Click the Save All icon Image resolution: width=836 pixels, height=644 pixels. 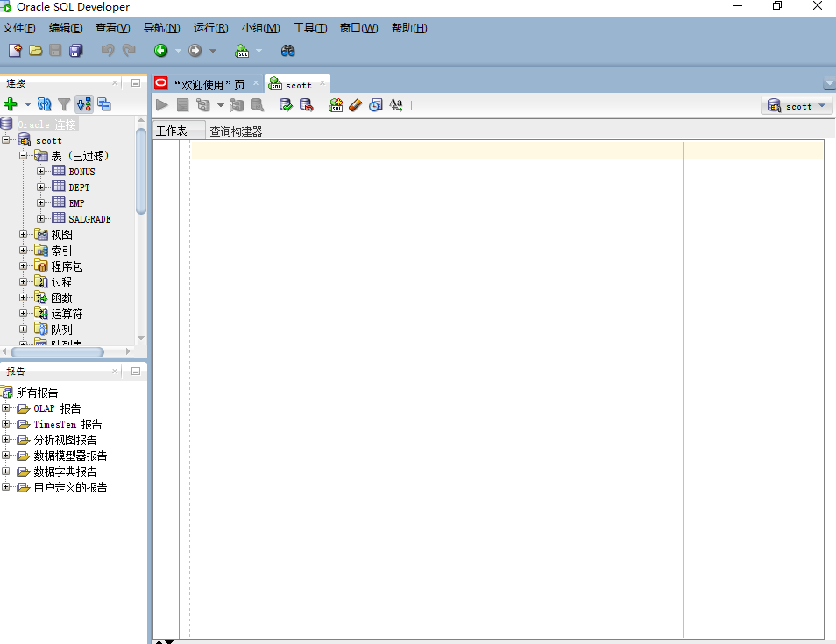tap(76, 51)
